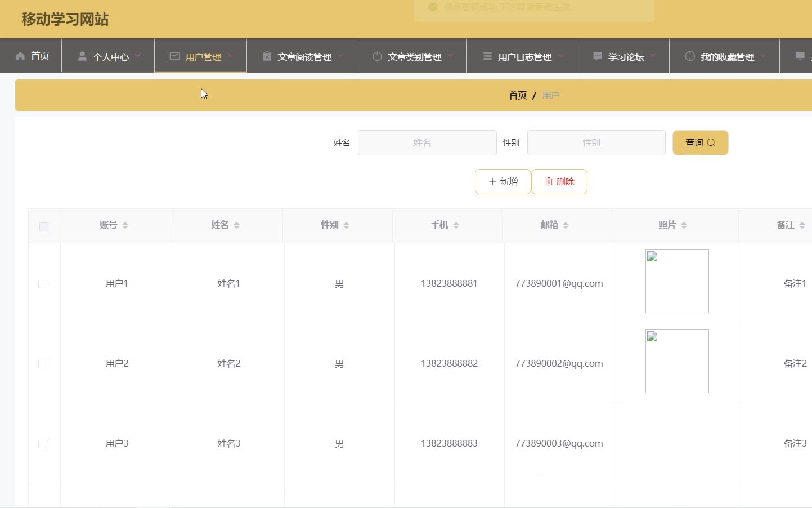Expand the 用户日志管理 dropdown arrow
This screenshot has height=508, width=812.
(x=560, y=56)
